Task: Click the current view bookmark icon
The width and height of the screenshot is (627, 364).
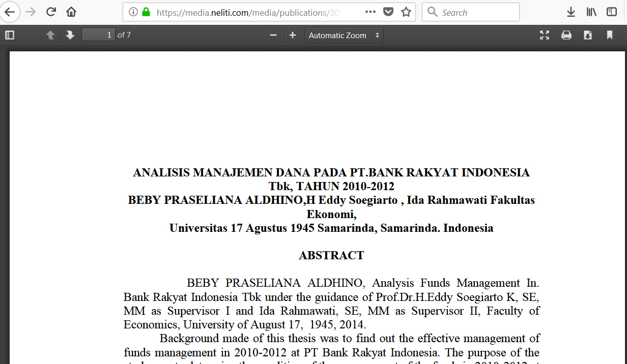Action: click(610, 35)
